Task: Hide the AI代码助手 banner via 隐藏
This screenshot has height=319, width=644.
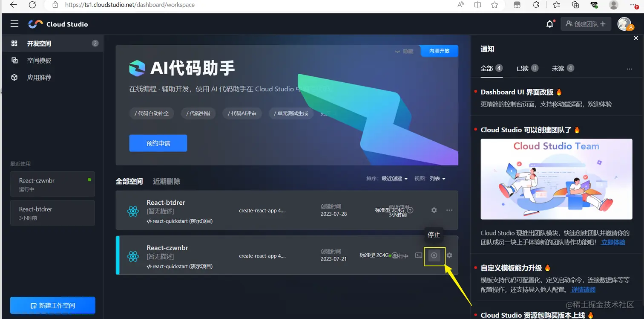Action: (x=404, y=51)
